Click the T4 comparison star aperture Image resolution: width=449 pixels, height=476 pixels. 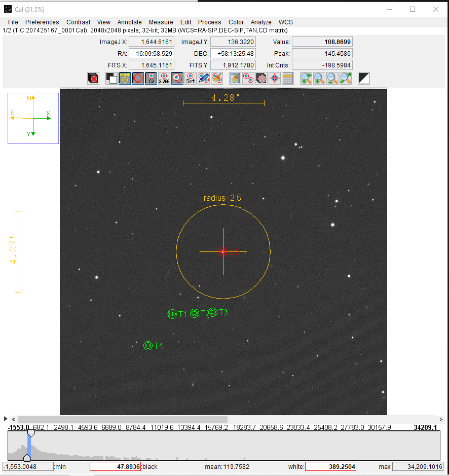tap(148, 346)
